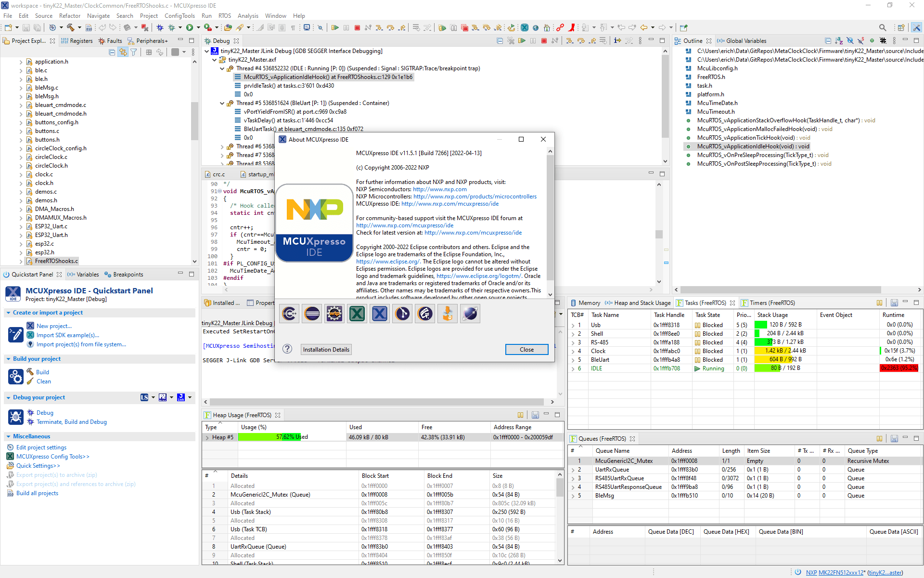This screenshot has height=578, width=924.
Task: Expand Thread #6 in Debug tree
Action: pos(222,146)
